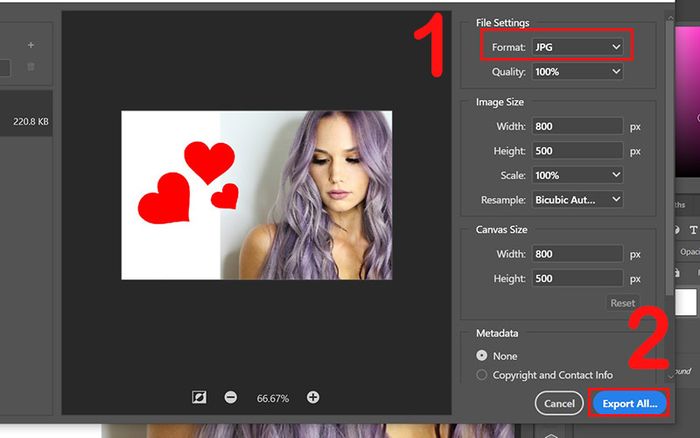Click the Reset button under Canvas Size
Viewport: 700px width, 438px height.
pos(622,303)
